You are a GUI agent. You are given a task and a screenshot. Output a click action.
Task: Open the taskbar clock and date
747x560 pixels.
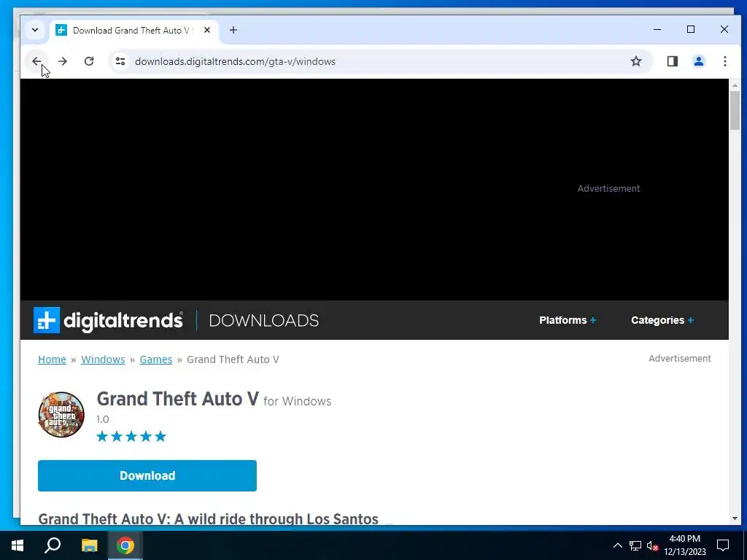684,545
